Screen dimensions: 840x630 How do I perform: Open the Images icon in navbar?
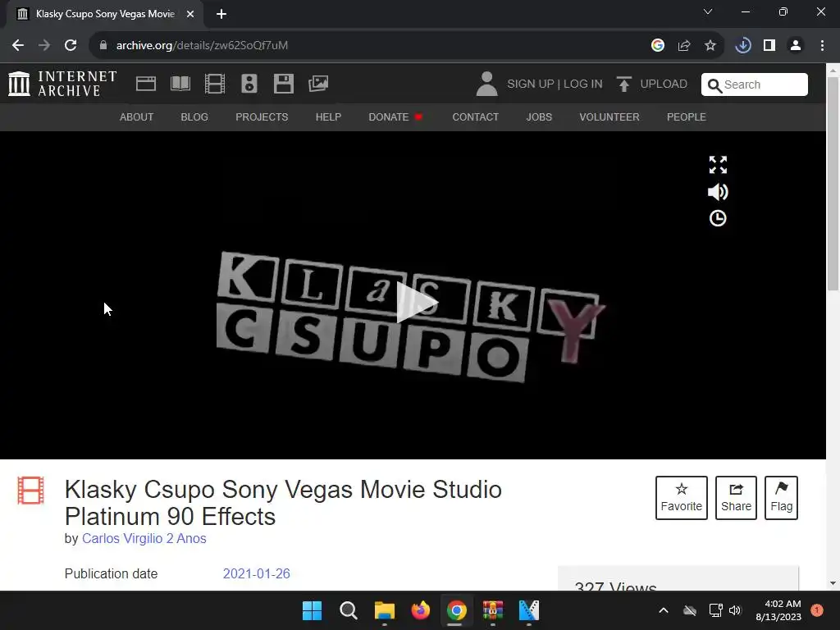click(318, 84)
